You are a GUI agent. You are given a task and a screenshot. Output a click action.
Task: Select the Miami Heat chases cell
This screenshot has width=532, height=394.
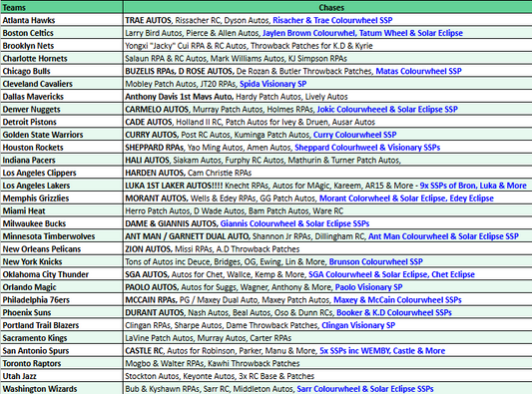click(327, 210)
